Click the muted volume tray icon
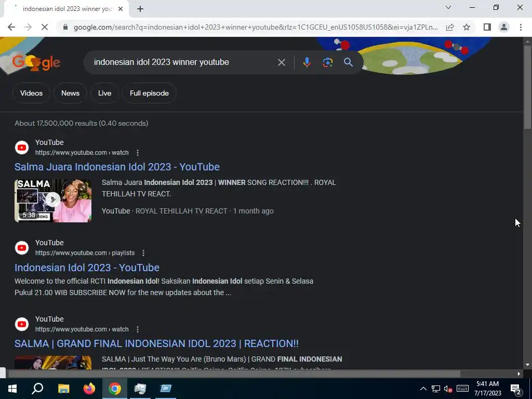Viewport: 532px width, 399px height. click(448, 389)
